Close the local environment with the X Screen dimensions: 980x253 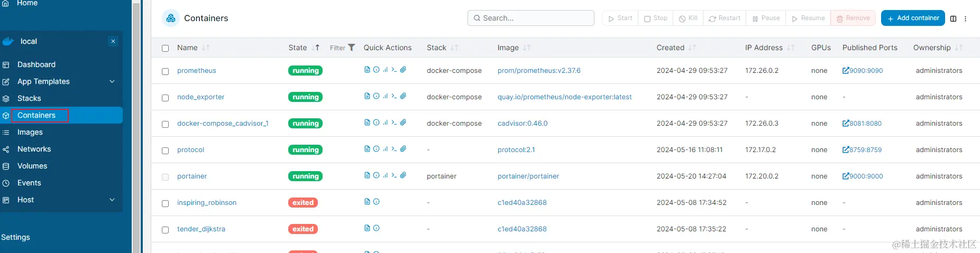tap(113, 41)
